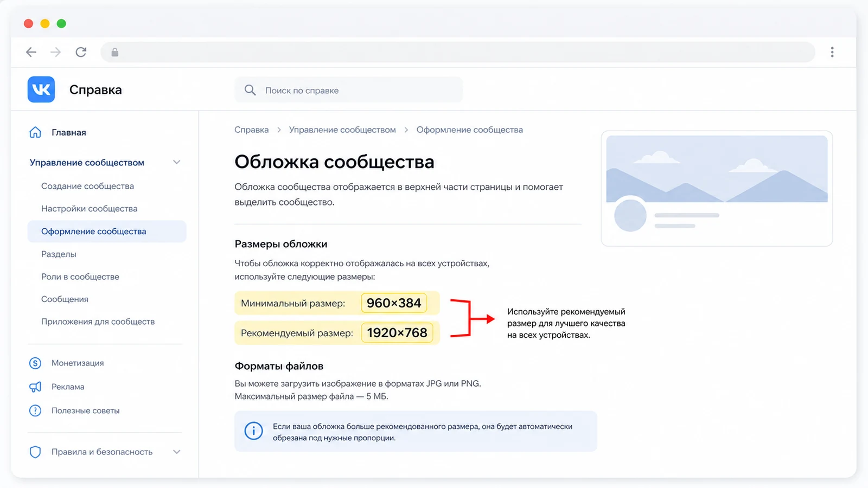This screenshot has height=488, width=868.
Task: Open the Полезные советы menu item
Action: [86, 410]
